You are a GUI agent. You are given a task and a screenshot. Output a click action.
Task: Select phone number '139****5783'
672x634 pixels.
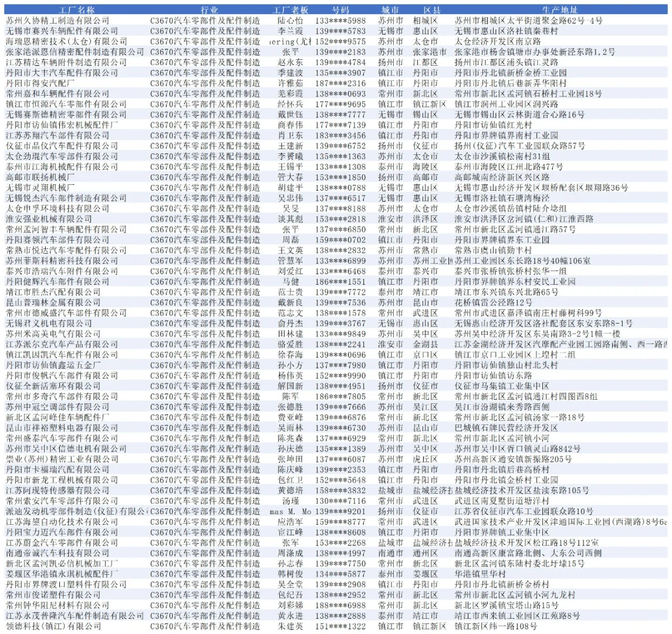pyautogui.click(x=341, y=31)
